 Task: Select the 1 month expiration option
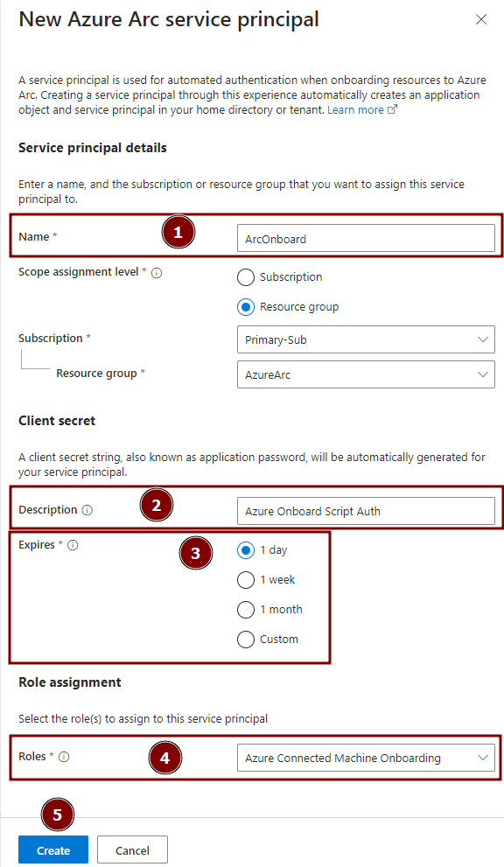(x=246, y=610)
